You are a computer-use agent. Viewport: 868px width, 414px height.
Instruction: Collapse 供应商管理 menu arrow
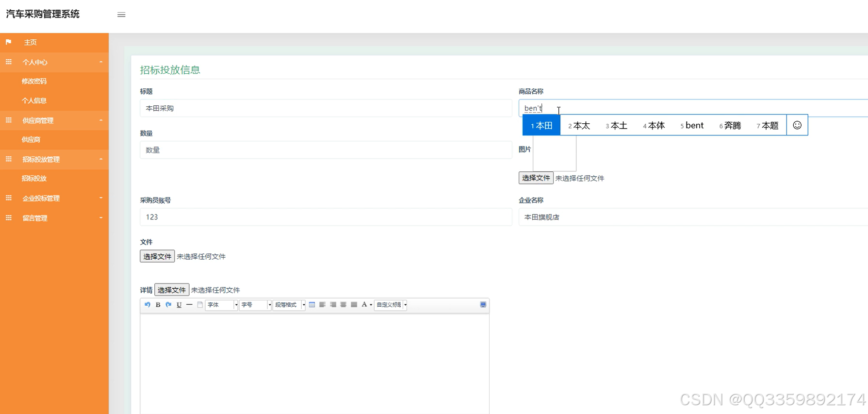101,120
